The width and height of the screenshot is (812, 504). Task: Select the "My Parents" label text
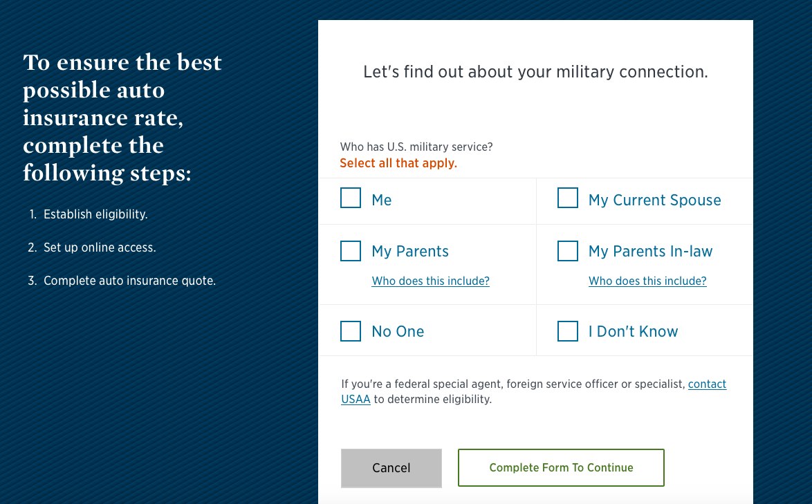(410, 251)
